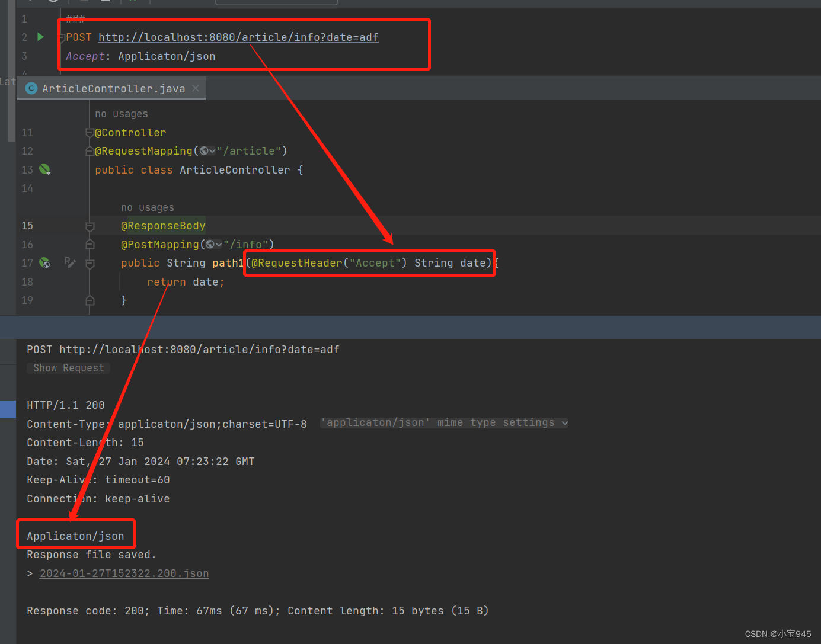Open the globe URL menu inside @PostMapping
The height and width of the screenshot is (644, 821).
[x=214, y=244]
